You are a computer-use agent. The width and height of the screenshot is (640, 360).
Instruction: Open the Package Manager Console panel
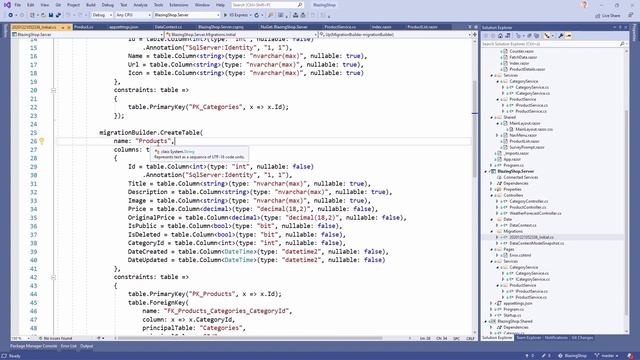coord(33,347)
